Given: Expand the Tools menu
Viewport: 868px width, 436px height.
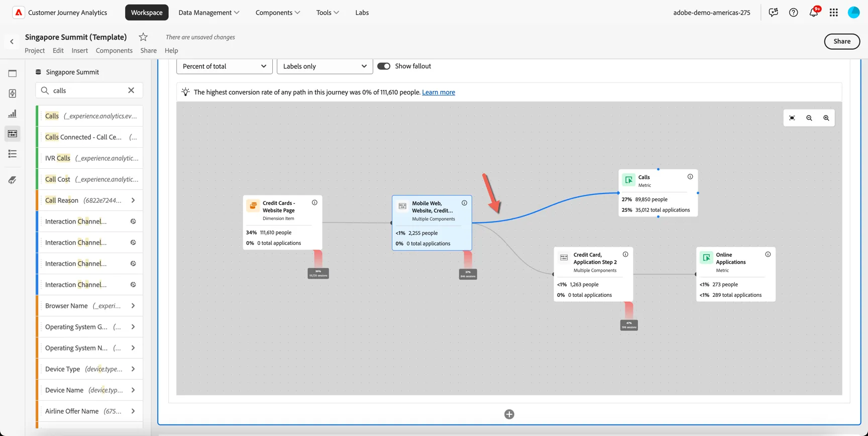Looking at the screenshot, I should pyautogui.click(x=328, y=13).
